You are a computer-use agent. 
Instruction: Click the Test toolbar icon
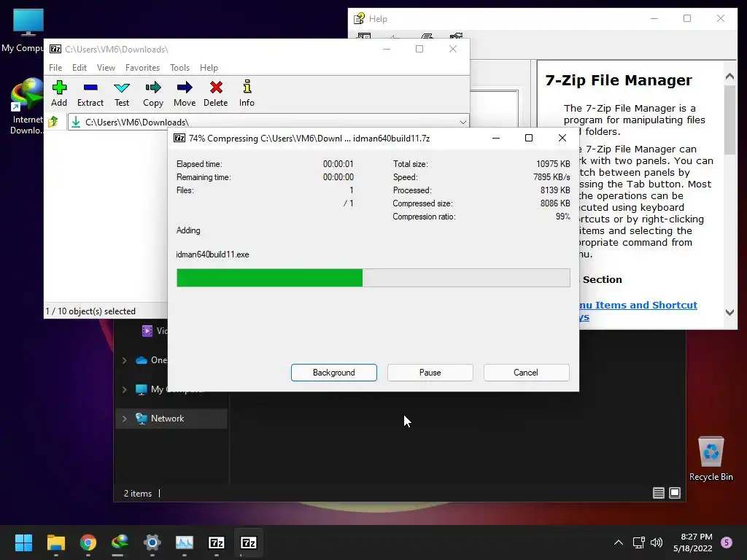(x=122, y=93)
